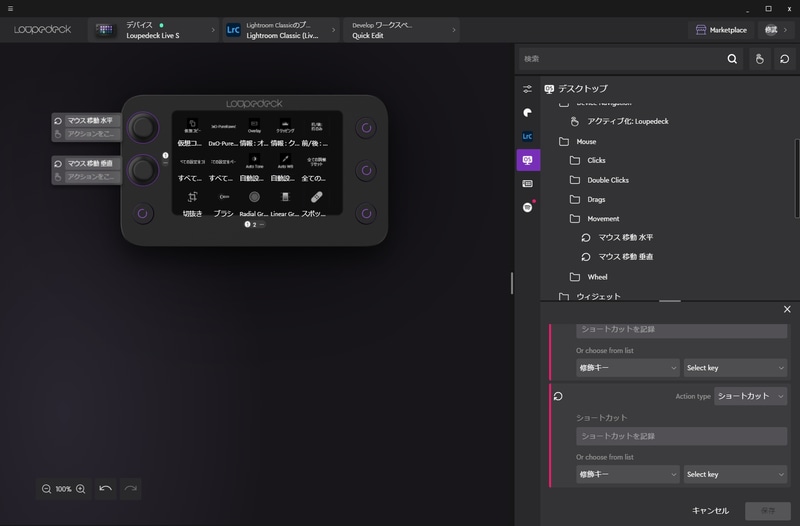
Task: Select the Auto Tone touch button
Action: (254, 168)
